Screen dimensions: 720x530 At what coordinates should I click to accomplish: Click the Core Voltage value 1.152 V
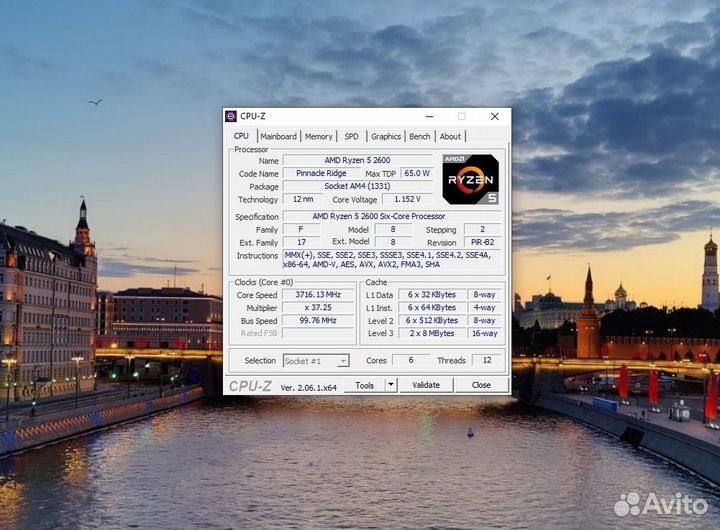pos(407,199)
